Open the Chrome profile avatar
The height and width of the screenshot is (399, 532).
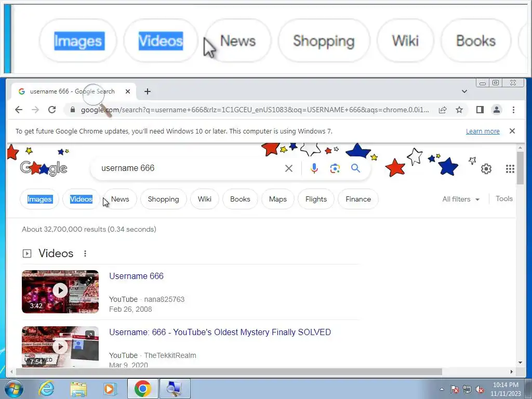497,110
